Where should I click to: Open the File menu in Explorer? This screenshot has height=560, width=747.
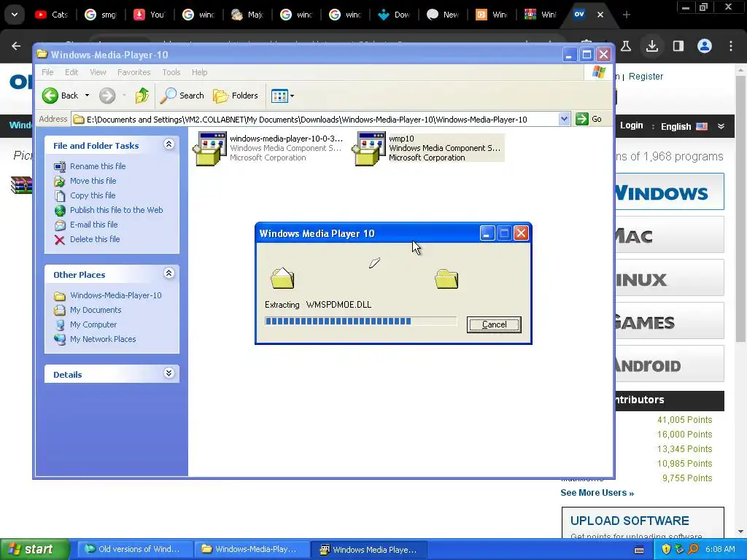[x=47, y=72]
